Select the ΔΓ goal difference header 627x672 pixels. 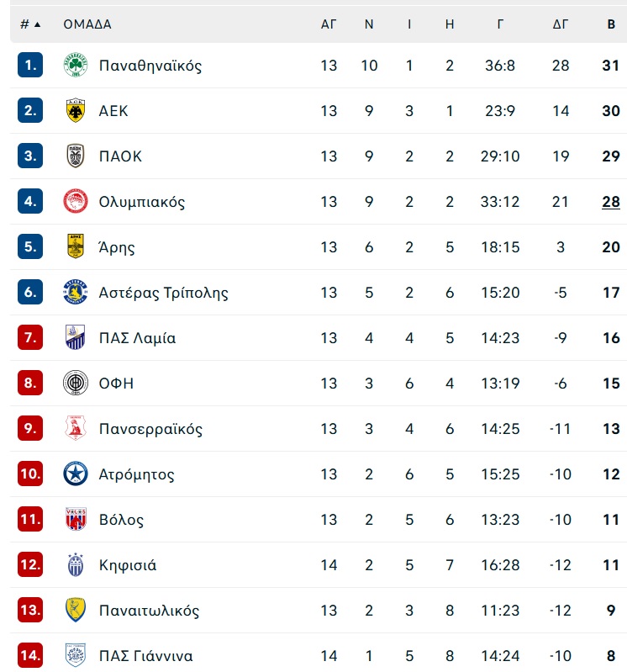561,24
